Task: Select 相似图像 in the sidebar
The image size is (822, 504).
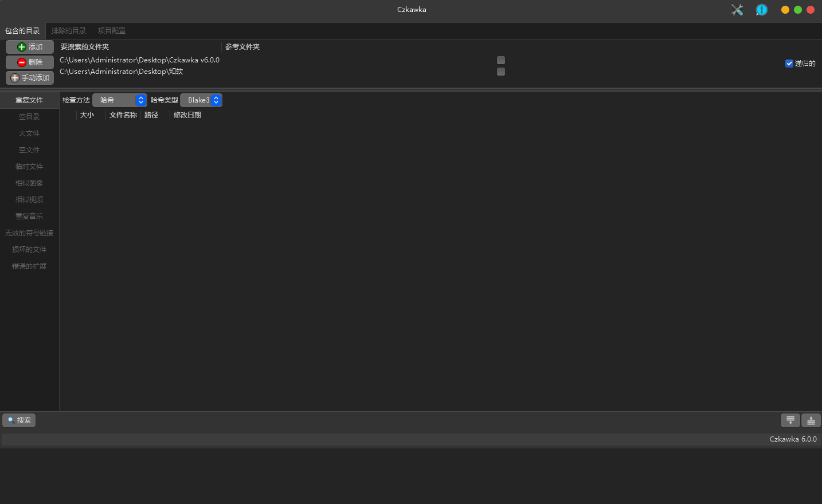Action: pyautogui.click(x=29, y=183)
